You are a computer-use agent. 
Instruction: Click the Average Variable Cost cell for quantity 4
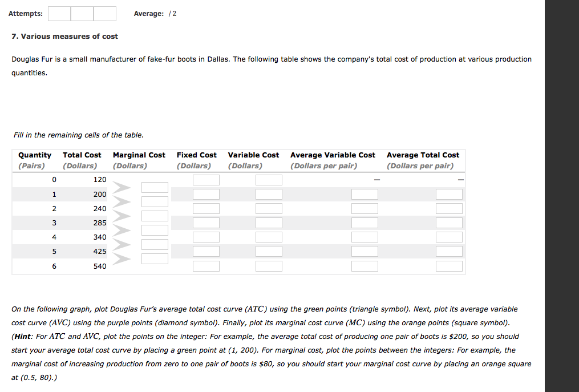pos(363,237)
